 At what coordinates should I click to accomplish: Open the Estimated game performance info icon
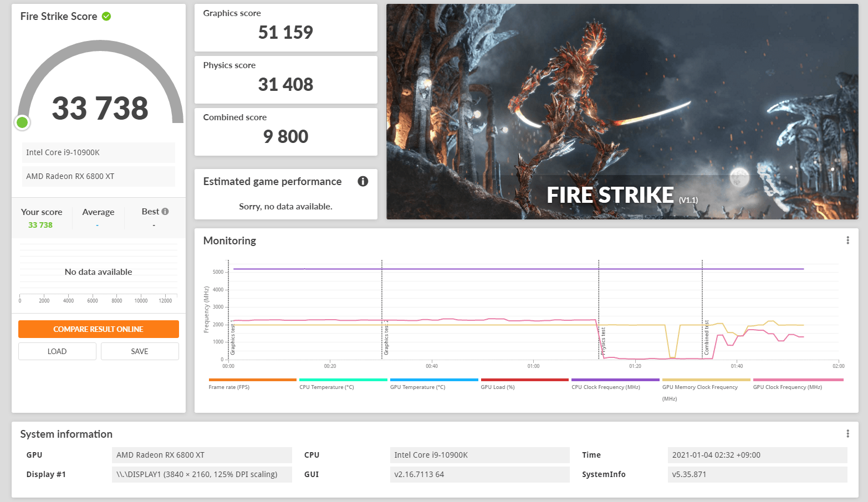363,181
